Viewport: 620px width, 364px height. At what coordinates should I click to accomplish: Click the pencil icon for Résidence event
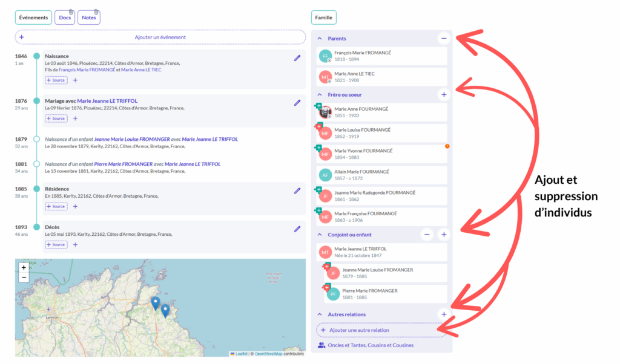click(297, 190)
